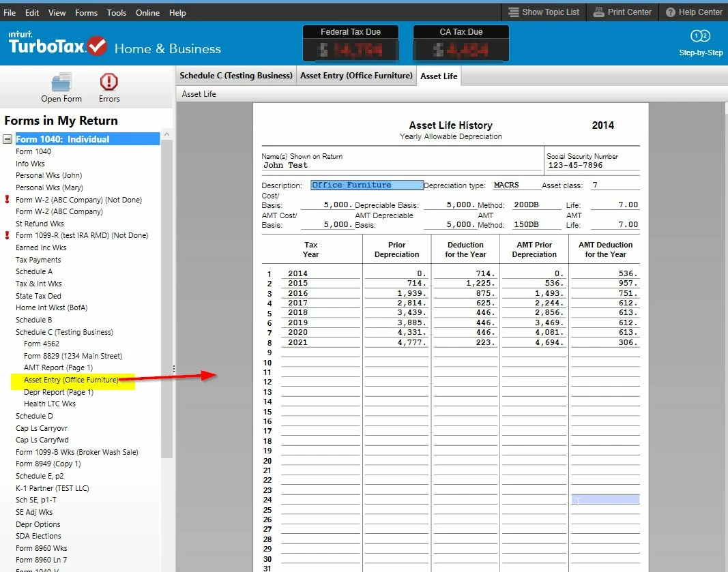Click the Office Furniture description field
728x572 pixels.
coord(367,185)
